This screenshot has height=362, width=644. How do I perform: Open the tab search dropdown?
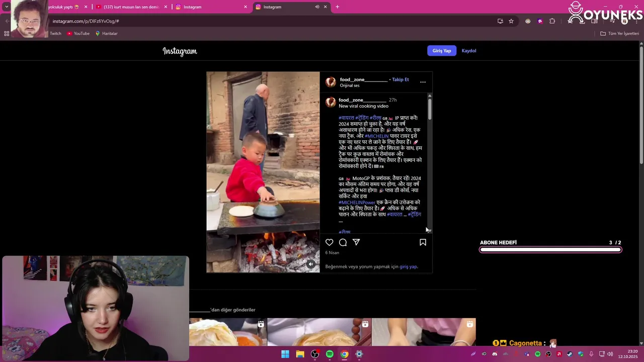pos(6,7)
